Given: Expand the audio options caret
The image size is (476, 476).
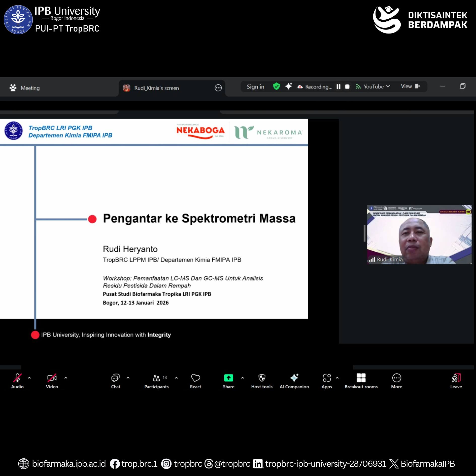Looking at the screenshot, I should 29,378.
